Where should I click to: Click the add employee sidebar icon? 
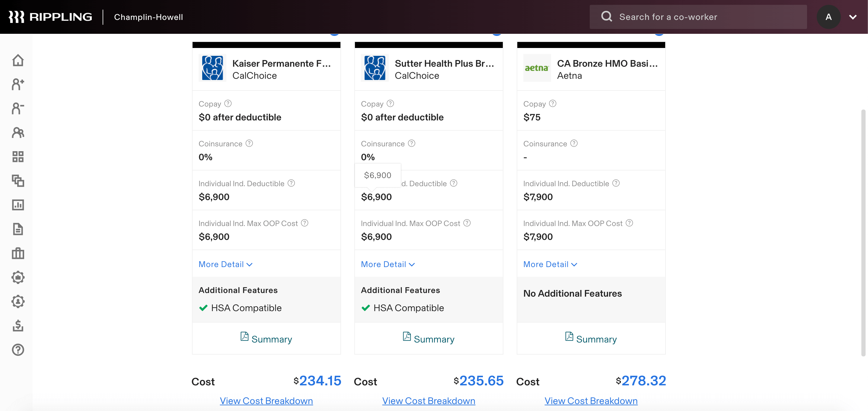point(18,84)
